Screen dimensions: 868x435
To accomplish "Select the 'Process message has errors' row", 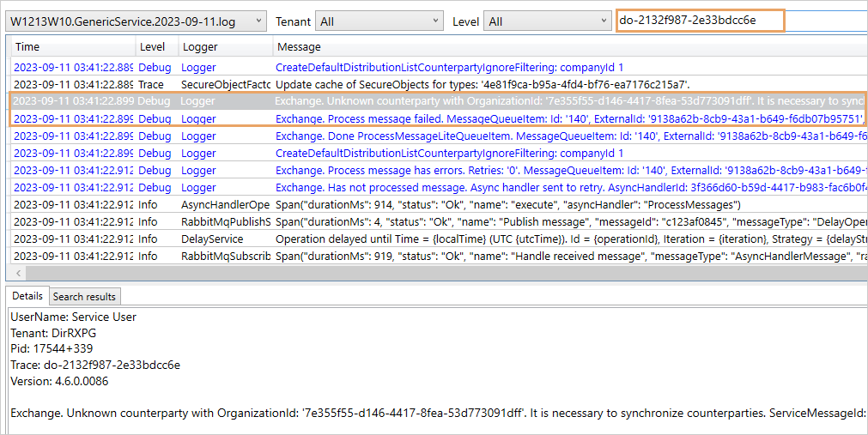I will [429, 170].
